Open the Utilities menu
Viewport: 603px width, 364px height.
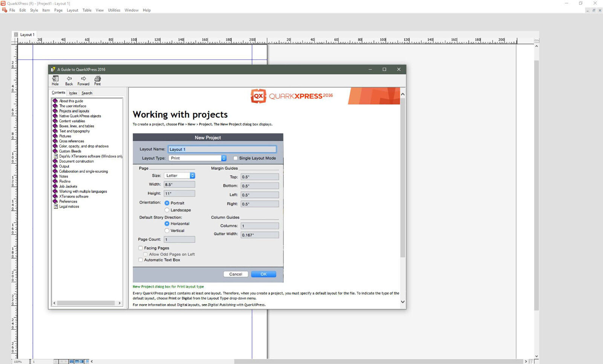[x=114, y=10]
